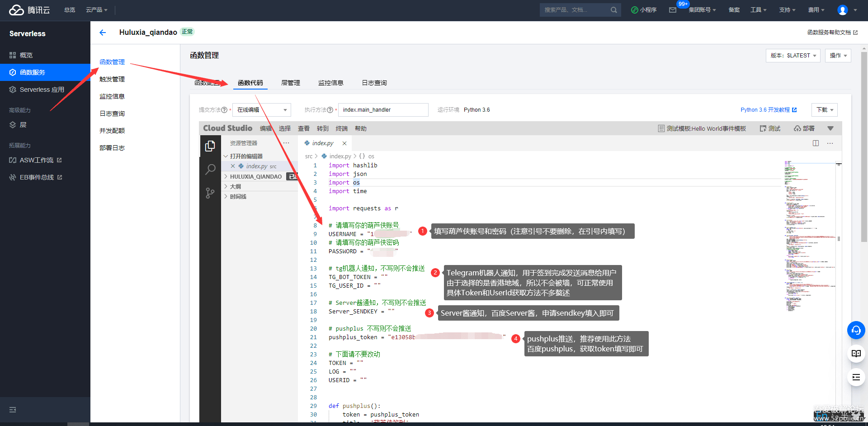The width and height of the screenshot is (868, 426).
Task: Select 函数服务 in Serverless sidebar
Action: [45, 72]
